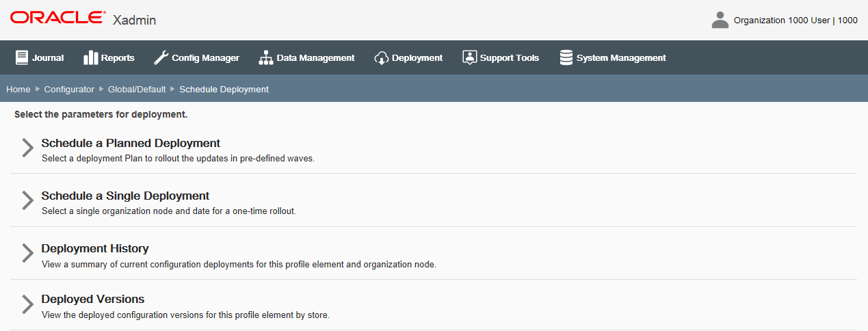The width and height of the screenshot is (868, 331).
Task: Go to Home breadcrumb link
Action: click(18, 90)
